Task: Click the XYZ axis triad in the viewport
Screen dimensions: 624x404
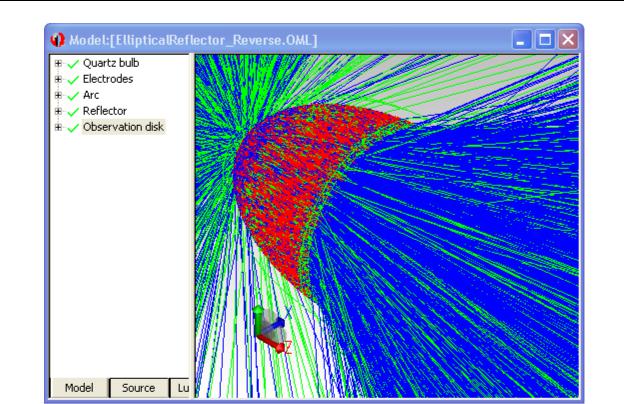Action: pyautogui.click(x=273, y=330)
